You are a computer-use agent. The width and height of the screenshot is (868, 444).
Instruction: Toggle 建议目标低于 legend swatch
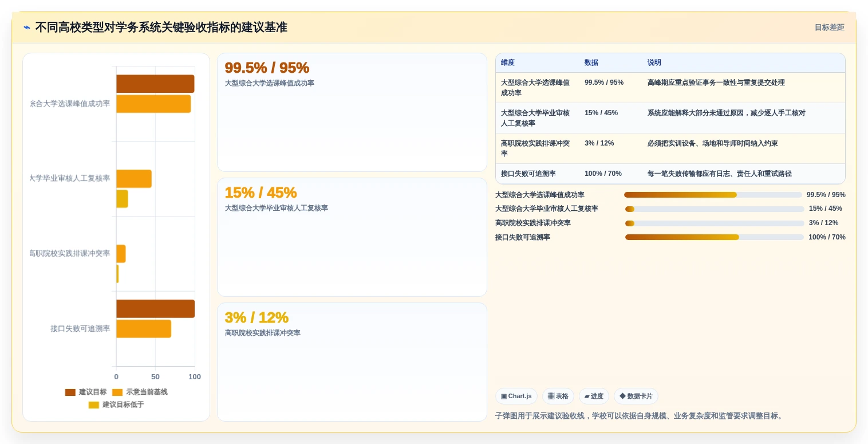click(x=94, y=405)
